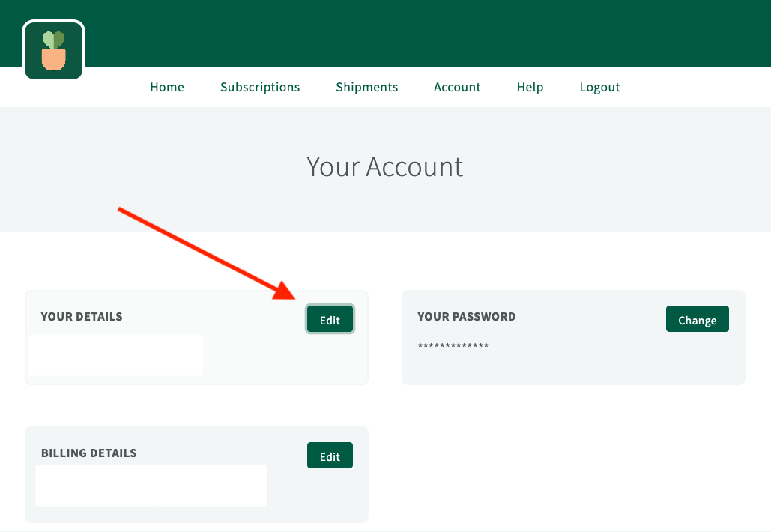
Task: Open the Subscriptions menu item
Action: pyautogui.click(x=259, y=87)
